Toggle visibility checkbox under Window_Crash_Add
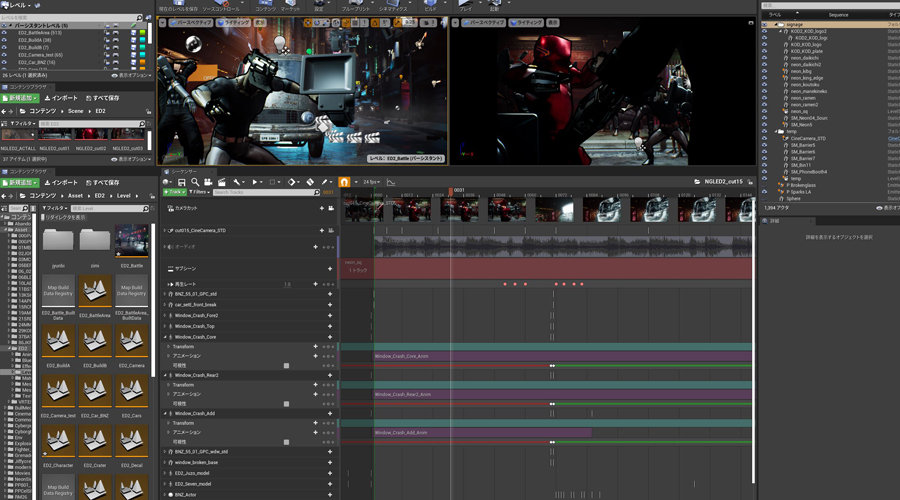900x500 pixels. click(x=286, y=442)
